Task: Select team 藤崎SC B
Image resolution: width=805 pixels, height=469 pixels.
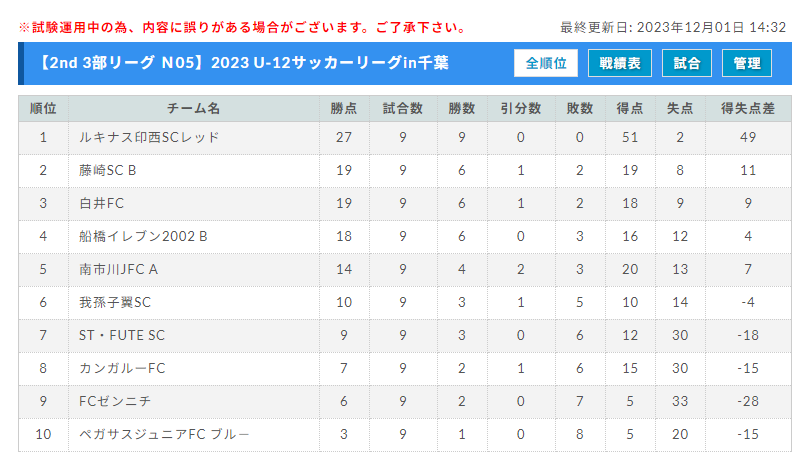Action: (x=107, y=170)
